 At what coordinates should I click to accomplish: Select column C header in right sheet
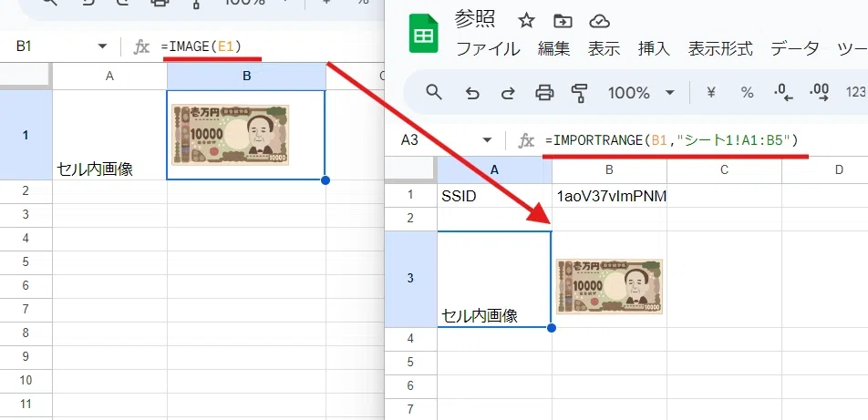click(724, 169)
